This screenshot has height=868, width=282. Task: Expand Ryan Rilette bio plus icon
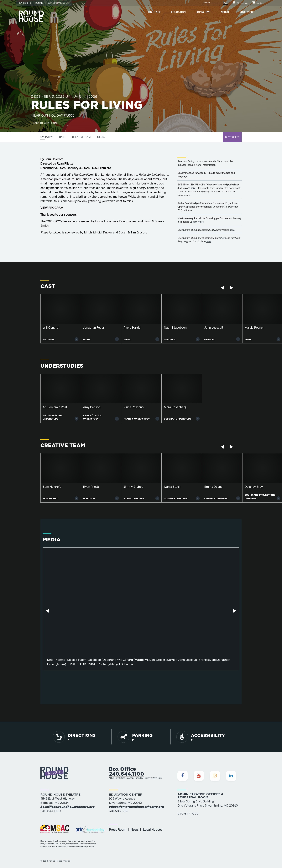(x=117, y=498)
